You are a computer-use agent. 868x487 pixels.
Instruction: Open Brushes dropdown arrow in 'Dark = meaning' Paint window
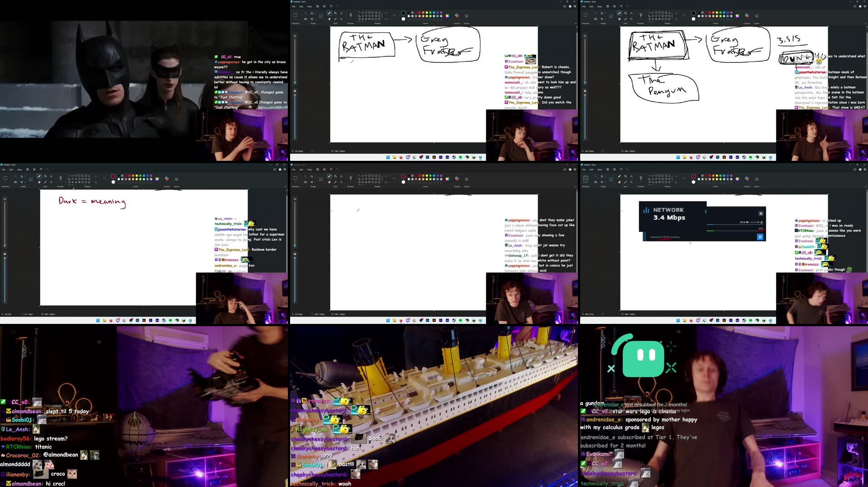[x=61, y=182]
